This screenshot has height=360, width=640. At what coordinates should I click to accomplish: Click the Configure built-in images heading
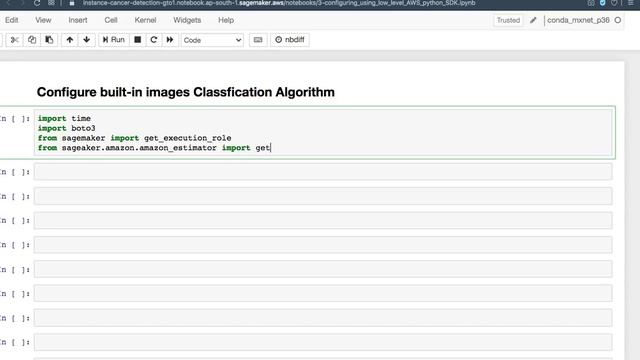coord(186,92)
